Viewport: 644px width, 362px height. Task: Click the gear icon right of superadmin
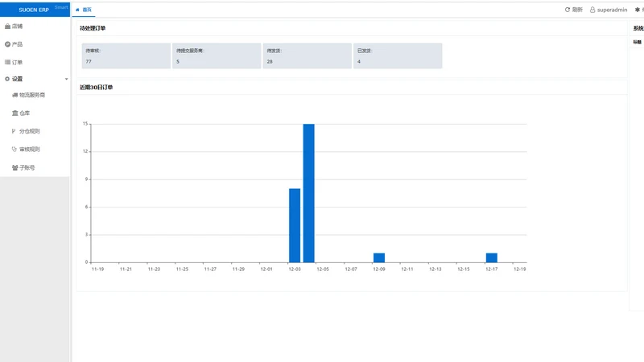tap(637, 10)
